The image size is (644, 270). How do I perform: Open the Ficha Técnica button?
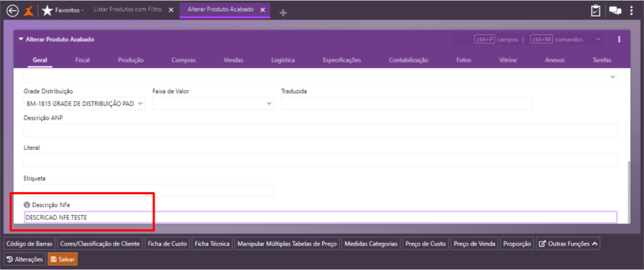pos(213,244)
